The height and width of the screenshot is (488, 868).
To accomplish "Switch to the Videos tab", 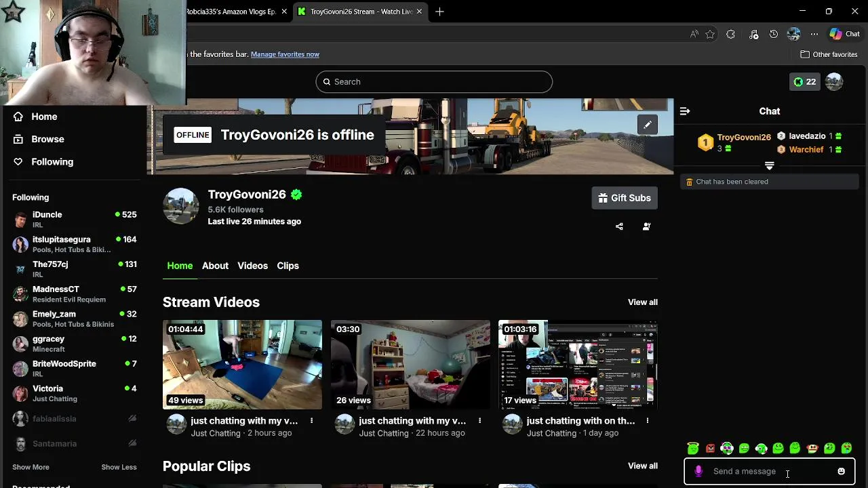I will pos(252,266).
